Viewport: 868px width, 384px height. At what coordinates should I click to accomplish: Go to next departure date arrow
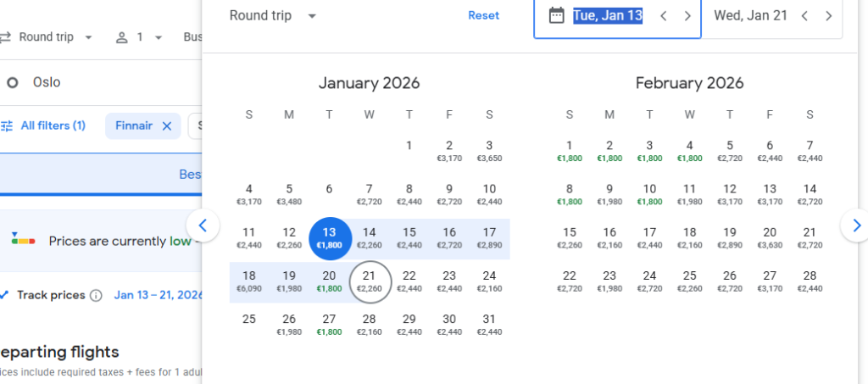click(687, 16)
